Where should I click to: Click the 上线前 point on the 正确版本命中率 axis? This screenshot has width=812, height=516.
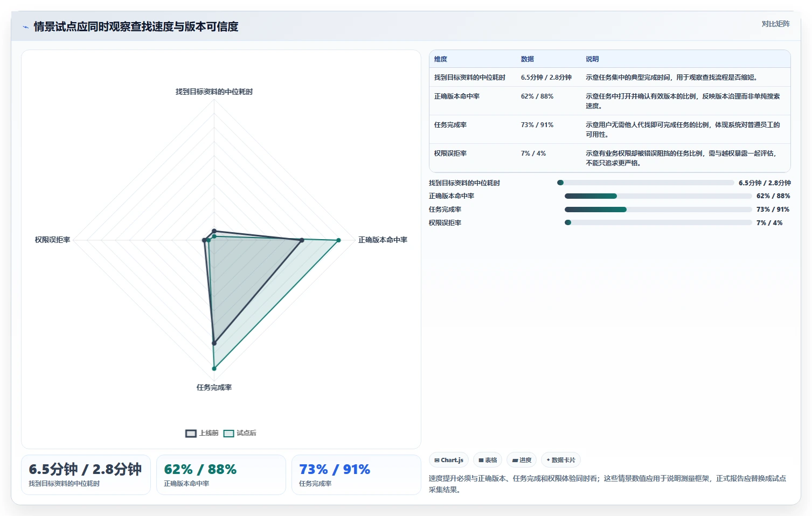pos(302,240)
